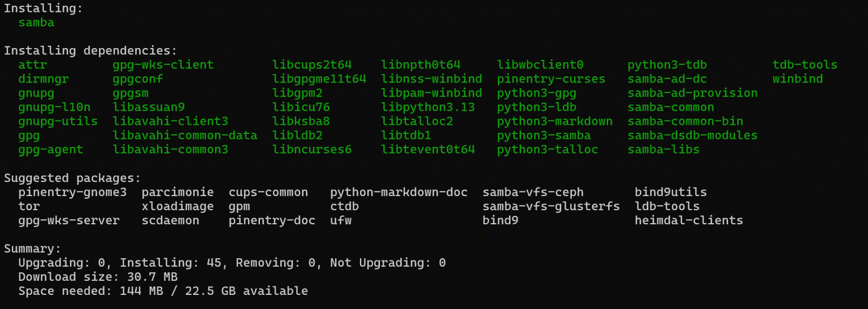The image size is (868, 309).
Task: Select the pinentry-gnome3 suggested package
Action: 72,192
